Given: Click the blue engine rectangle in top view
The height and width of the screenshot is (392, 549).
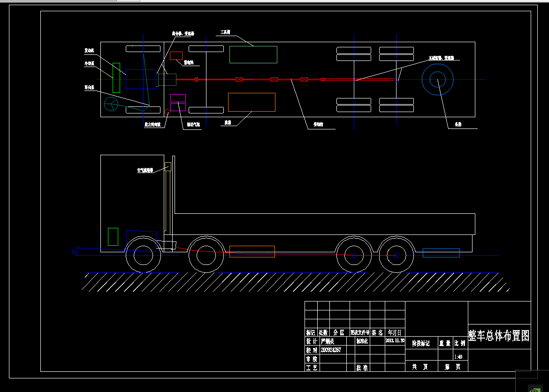Looking at the screenshot, I should (x=141, y=79).
